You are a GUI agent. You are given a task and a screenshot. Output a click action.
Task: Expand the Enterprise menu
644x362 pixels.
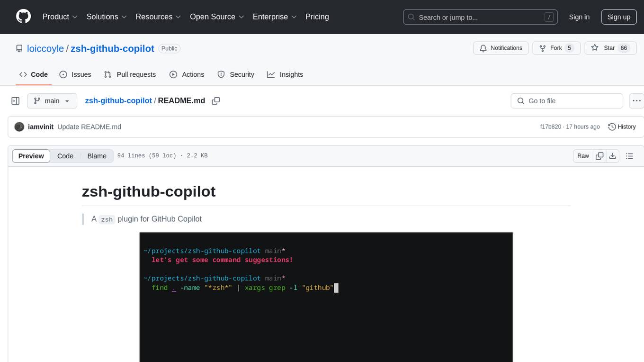pyautogui.click(x=275, y=17)
